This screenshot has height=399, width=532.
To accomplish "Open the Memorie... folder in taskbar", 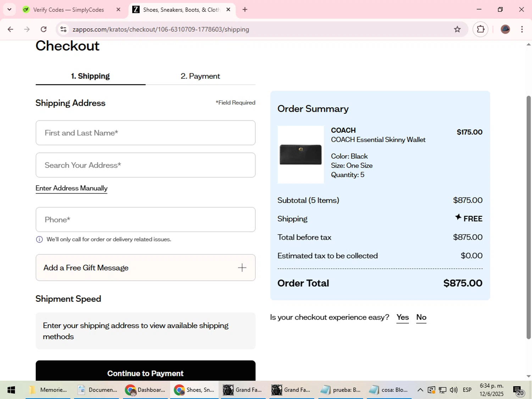I will (48, 390).
